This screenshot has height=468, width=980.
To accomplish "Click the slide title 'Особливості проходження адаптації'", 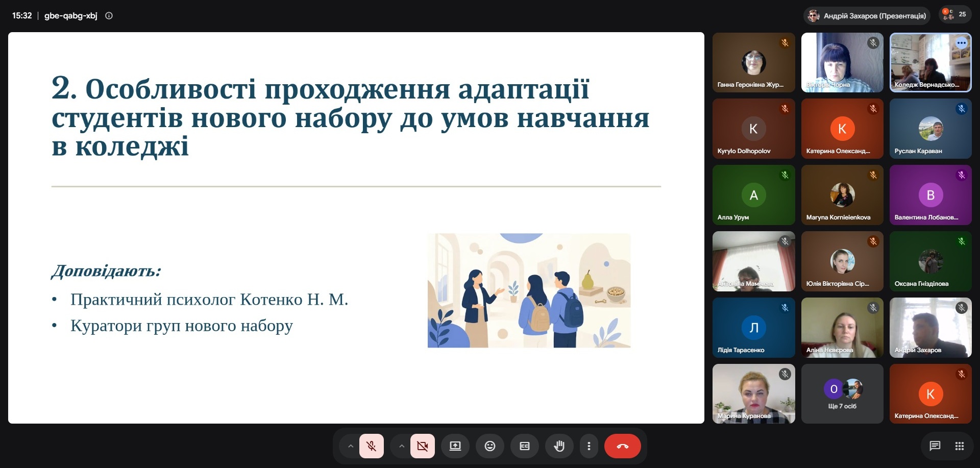I will (x=337, y=89).
